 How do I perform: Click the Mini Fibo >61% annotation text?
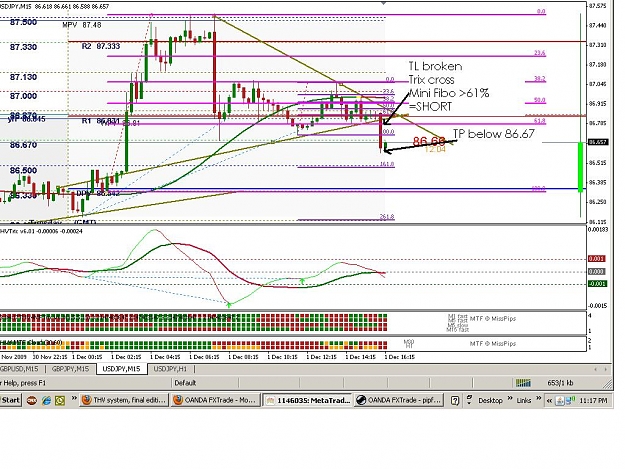tap(449, 93)
